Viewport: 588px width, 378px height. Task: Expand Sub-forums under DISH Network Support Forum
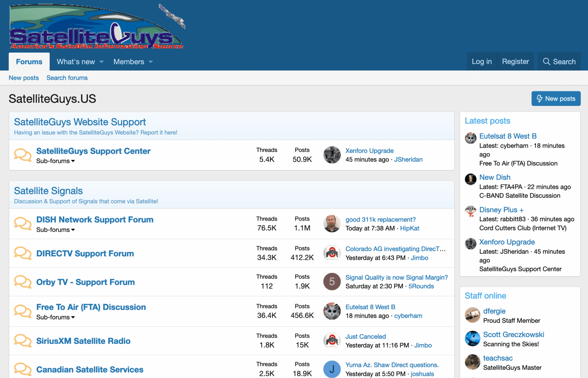[55, 230]
